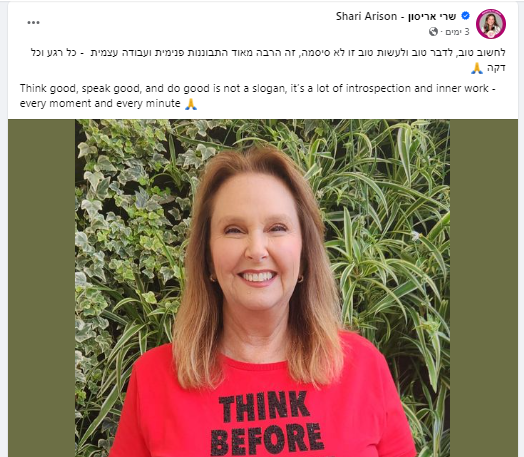Click praying hands emoji after "every minute"

click(191, 104)
